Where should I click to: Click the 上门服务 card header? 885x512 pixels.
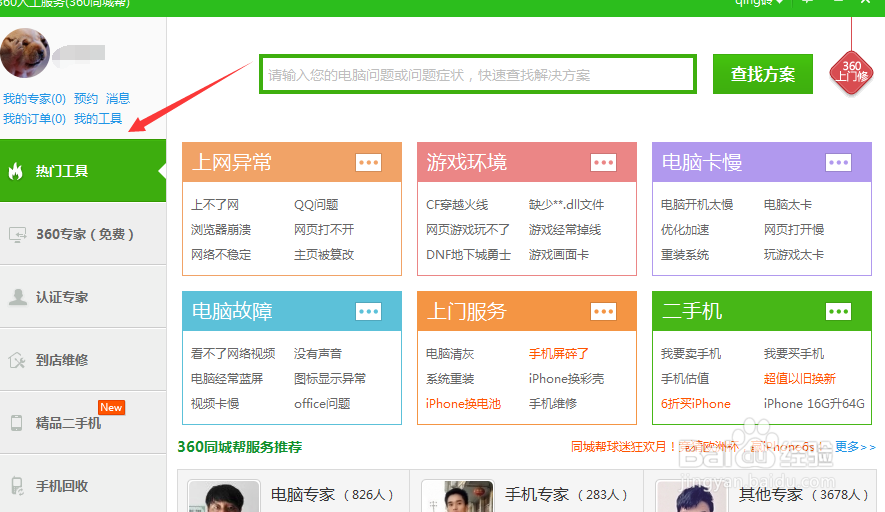[527, 311]
